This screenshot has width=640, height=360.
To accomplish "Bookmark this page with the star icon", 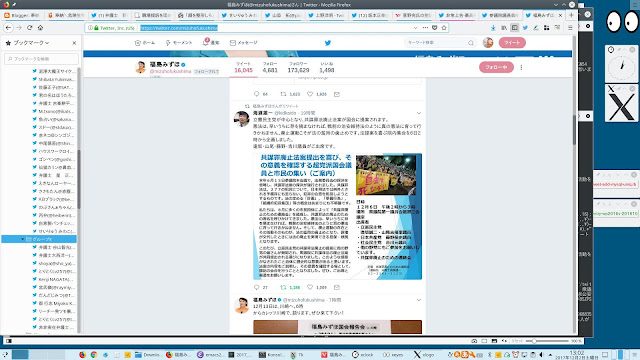I will (444, 28).
